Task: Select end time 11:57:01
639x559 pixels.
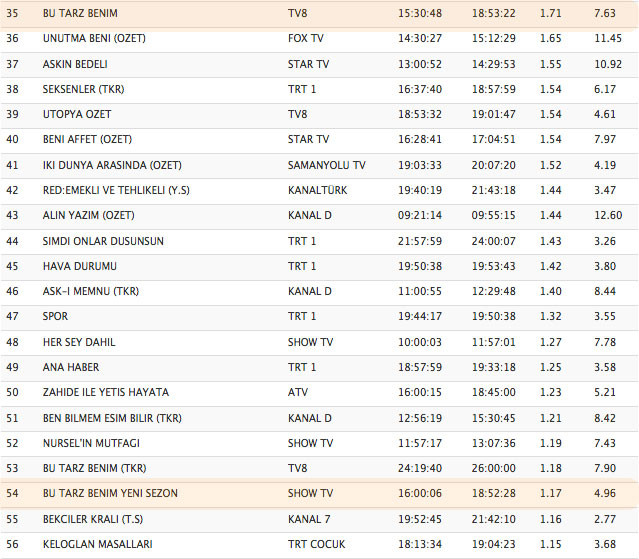Action: (x=494, y=342)
